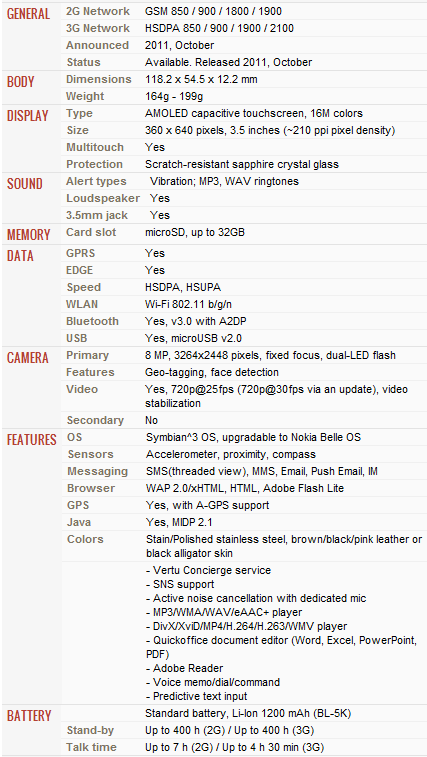Screen dimensions: 427x757
Task: Open the Stand-by battery label
Action: click(x=90, y=730)
